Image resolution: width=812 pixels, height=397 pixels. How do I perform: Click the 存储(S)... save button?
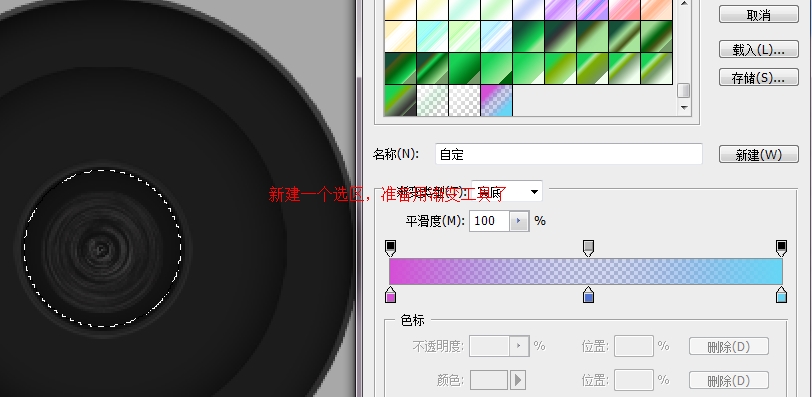point(759,78)
